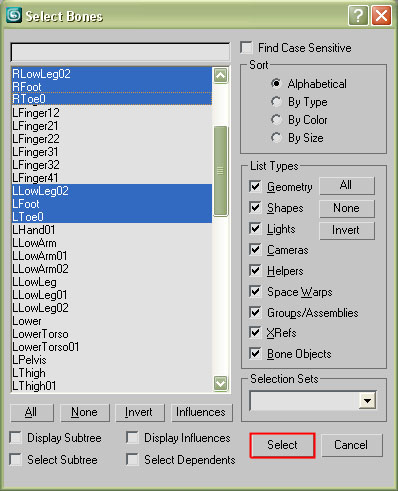Uncheck the Bone Objects list type
Screen dimensions: 398x491
click(255, 353)
